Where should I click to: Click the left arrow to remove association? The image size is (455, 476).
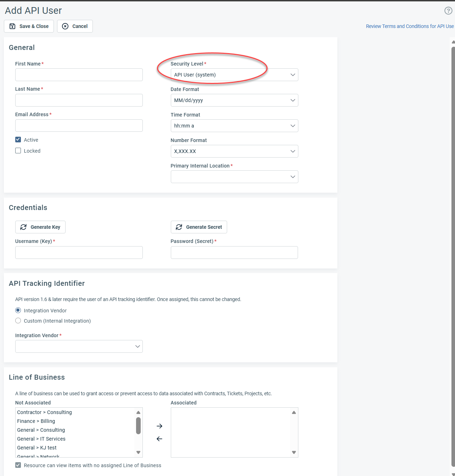[159, 439]
